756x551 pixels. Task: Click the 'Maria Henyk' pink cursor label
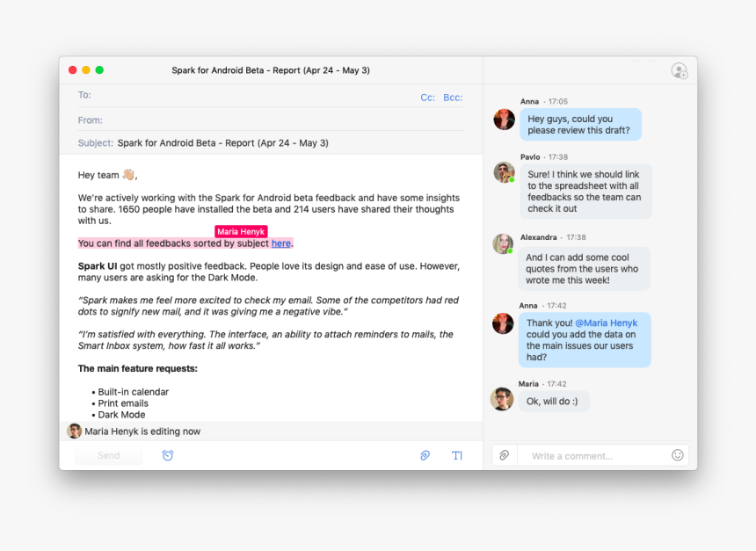pyautogui.click(x=241, y=231)
